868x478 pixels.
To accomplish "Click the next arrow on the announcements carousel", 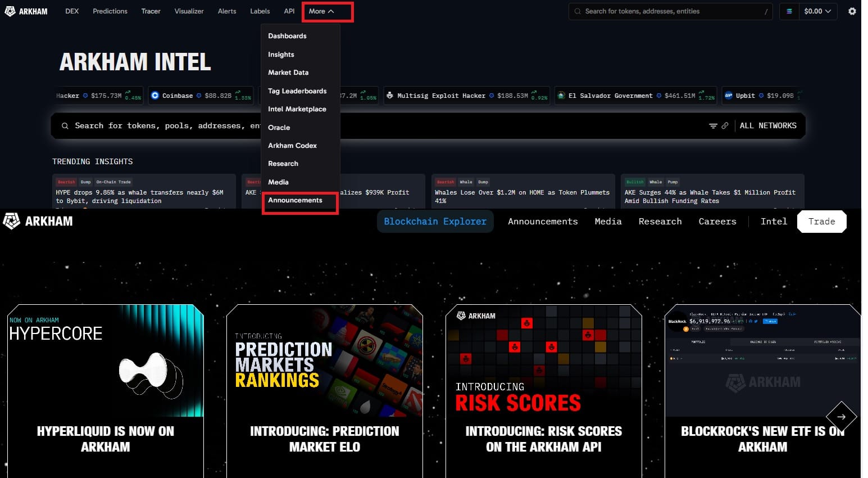I will click(841, 417).
